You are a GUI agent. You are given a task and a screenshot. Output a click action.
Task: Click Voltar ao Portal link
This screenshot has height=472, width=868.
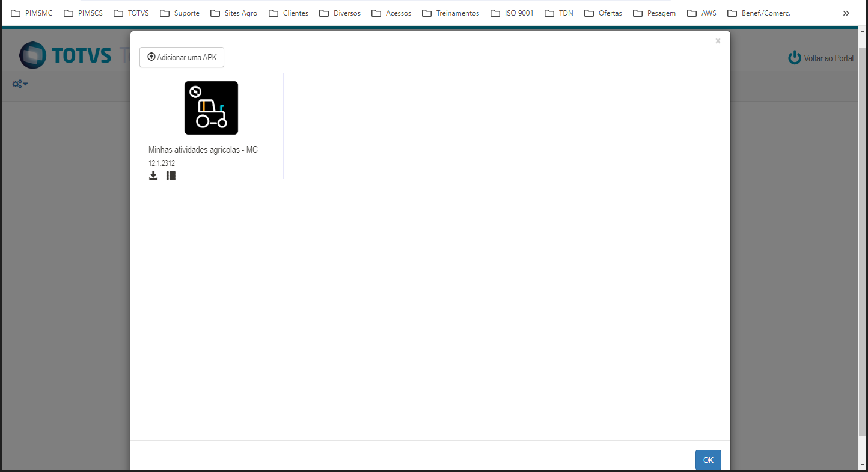pyautogui.click(x=828, y=58)
